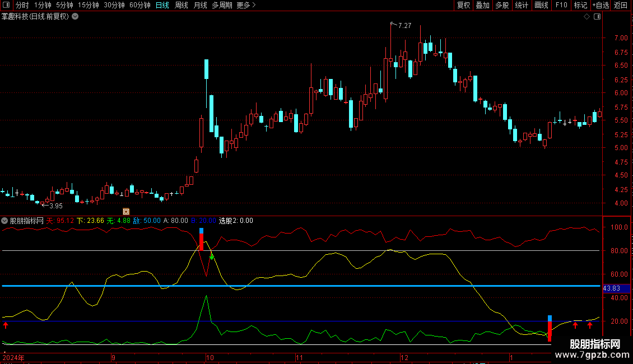Viewport: 633px width, 364px height.
Task: Click the 无: 4.88 indicator value
Action: click(x=118, y=221)
